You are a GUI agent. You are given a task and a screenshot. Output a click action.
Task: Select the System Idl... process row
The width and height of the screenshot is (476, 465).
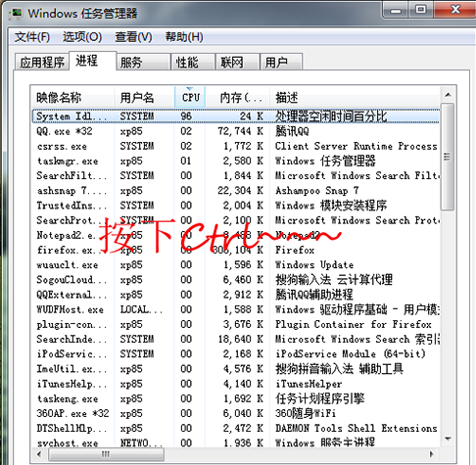pos(236,116)
